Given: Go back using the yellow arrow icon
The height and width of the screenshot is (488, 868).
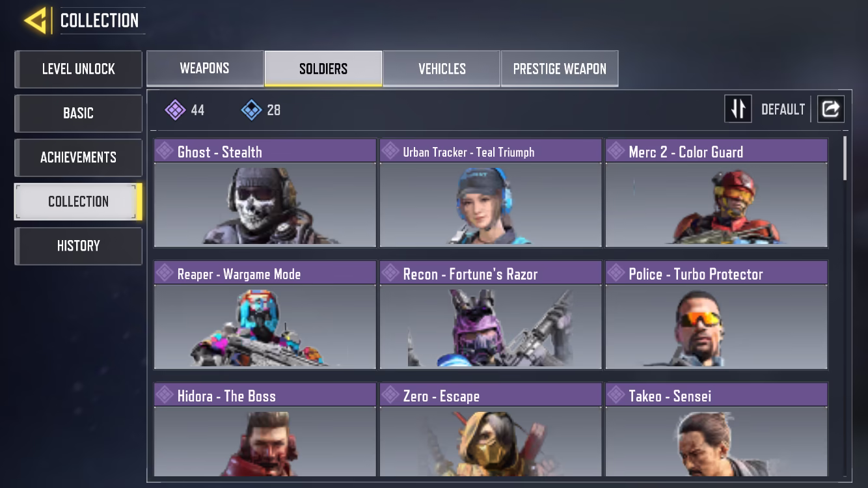Looking at the screenshot, I should click(36, 20).
